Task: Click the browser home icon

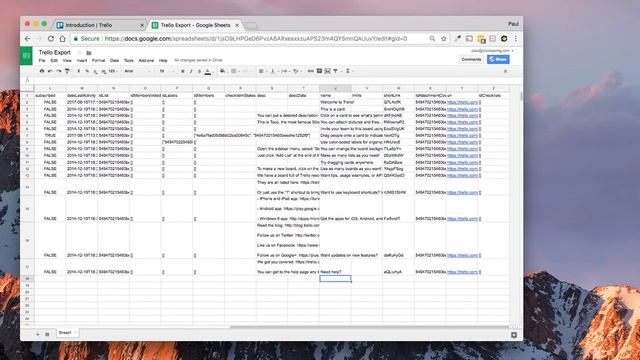Action: [x=62, y=39]
